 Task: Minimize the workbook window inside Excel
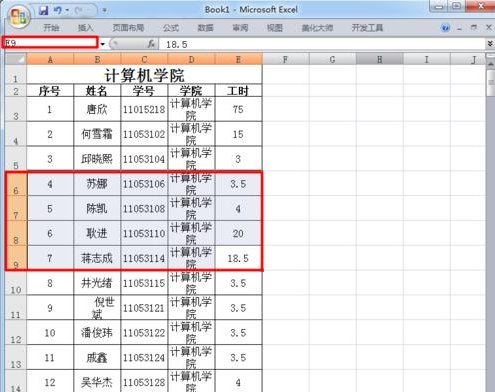pos(460,28)
